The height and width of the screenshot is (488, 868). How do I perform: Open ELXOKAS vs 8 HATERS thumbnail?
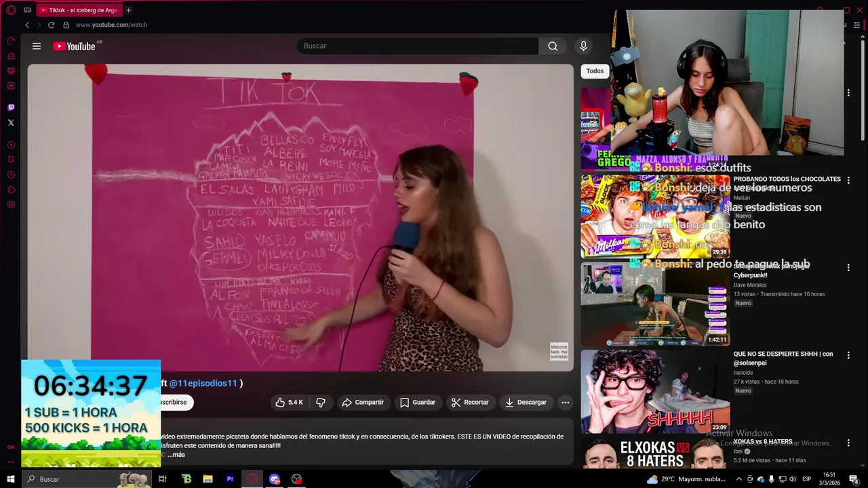(x=655, y=453)
